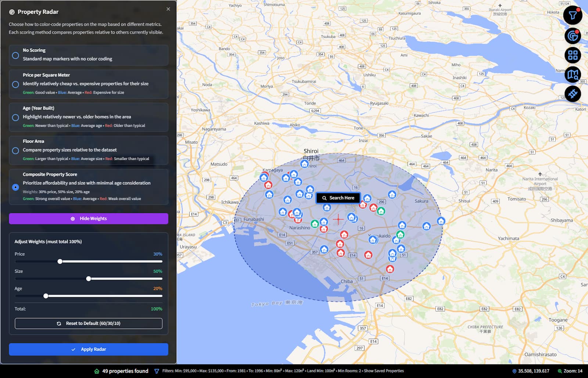
Task: Click the blue house marker at Shiroi
Action: [304, 164]
